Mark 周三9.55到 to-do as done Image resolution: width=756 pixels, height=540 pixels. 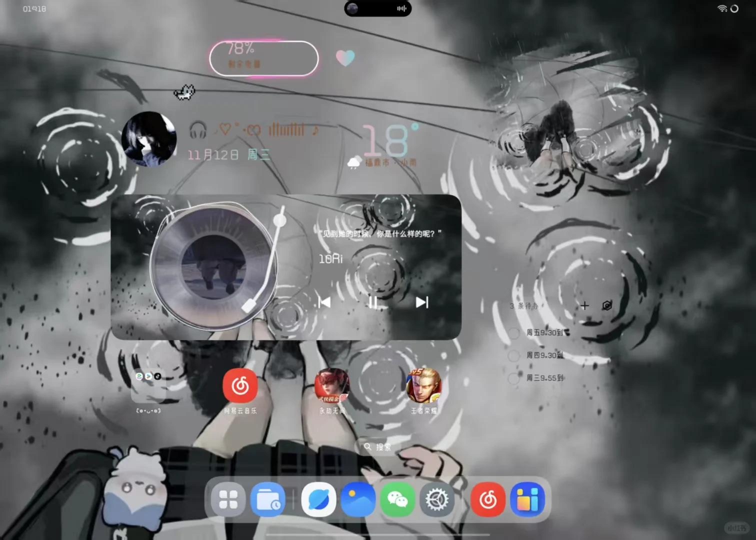pyautogui.click(x=514, y=378)
